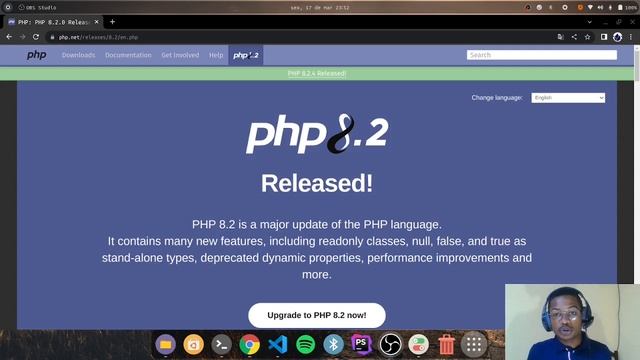Click OBS Studio label in top bar
640x360 pixels.
(37, 7)
